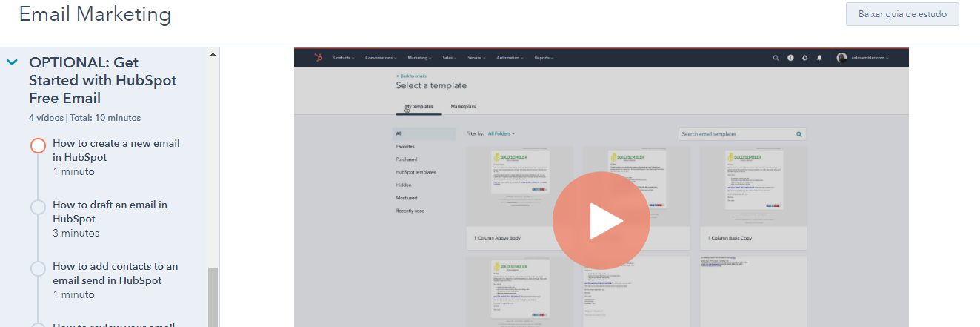Open lesson How to create a new email in HubSpot
This screenshot has width=980, height=327.
(x=116, y=150)
